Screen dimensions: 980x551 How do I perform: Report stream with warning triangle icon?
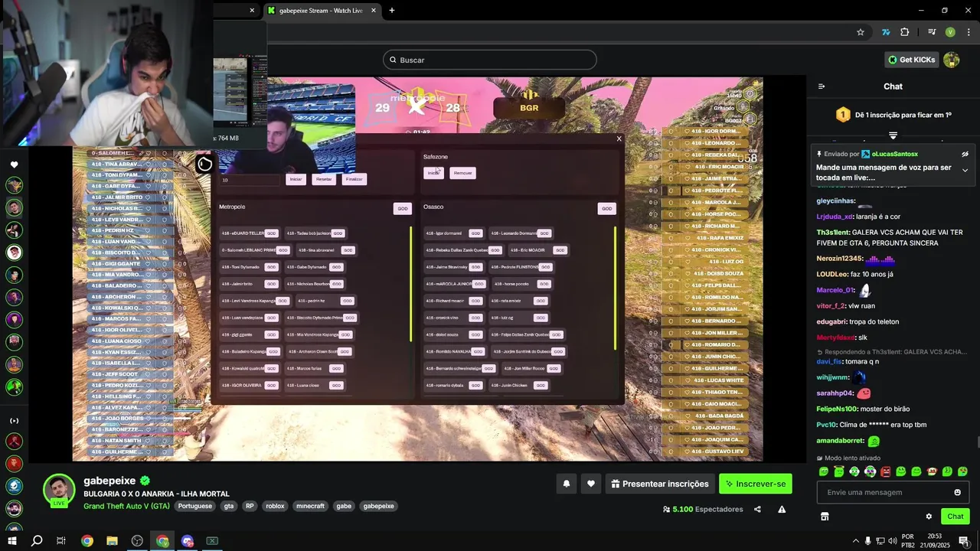coord(782,509)
